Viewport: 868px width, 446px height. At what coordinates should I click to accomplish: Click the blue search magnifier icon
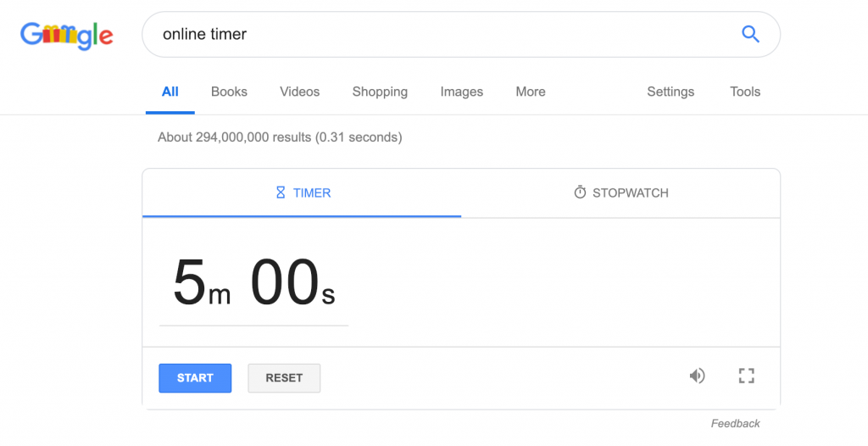(750, 35)
